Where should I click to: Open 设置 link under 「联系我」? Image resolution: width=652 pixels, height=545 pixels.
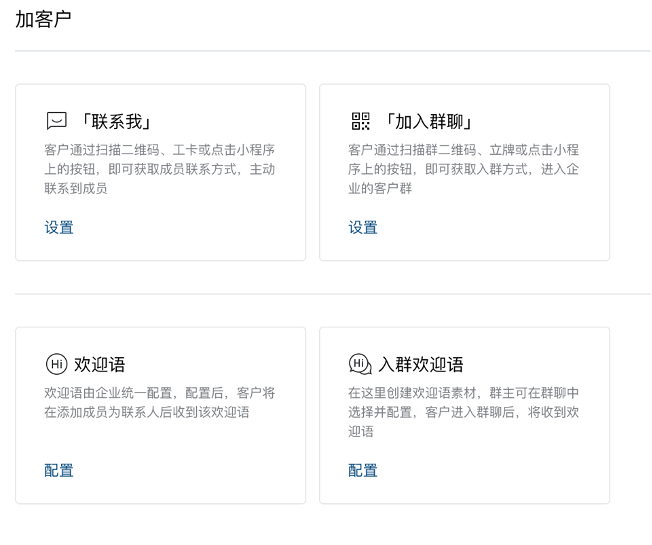tap(59, 227)
